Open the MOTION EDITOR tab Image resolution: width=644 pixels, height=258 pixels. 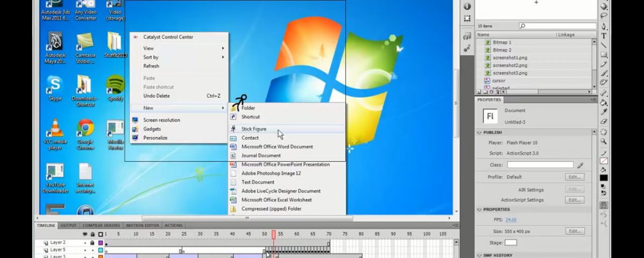[143, 225]
